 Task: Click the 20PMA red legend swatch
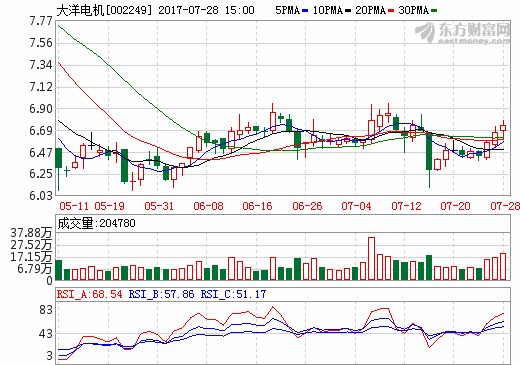[391, 11]
